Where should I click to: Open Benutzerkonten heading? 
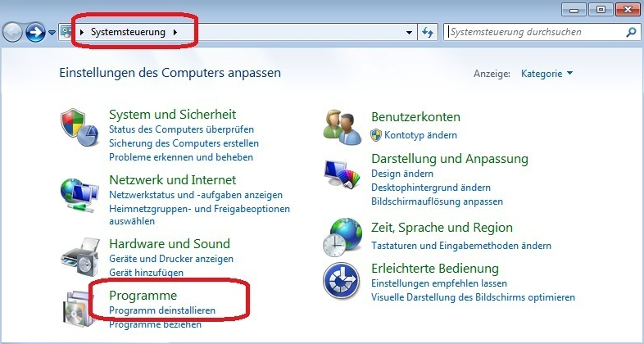point(415,117)
